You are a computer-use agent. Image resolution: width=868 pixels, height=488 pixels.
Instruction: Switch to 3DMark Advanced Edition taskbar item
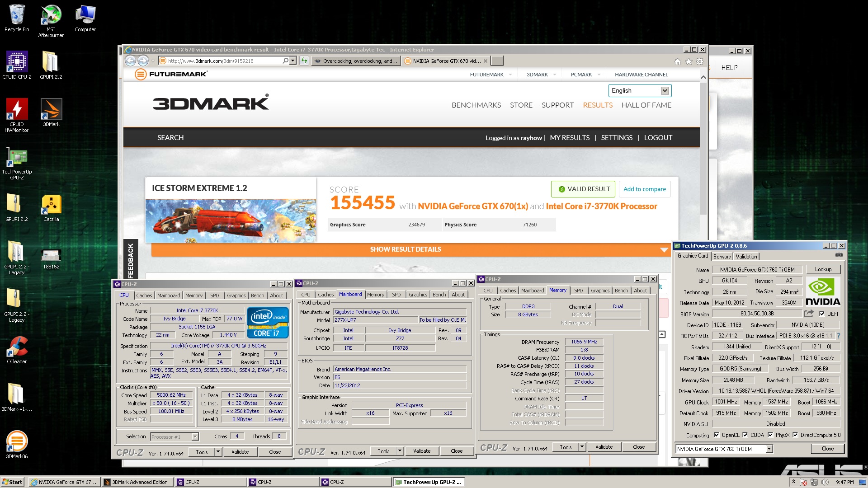click(137, 482)
